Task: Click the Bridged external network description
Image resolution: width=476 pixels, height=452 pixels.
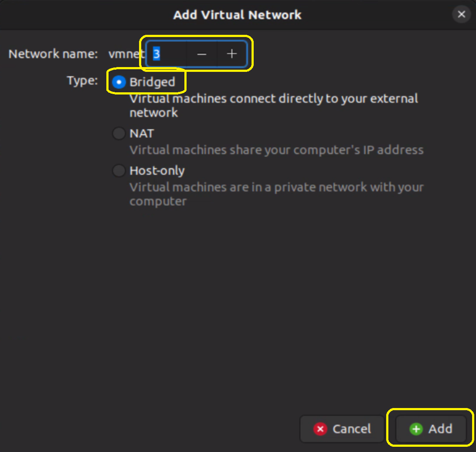Action: tap(274, 105)
